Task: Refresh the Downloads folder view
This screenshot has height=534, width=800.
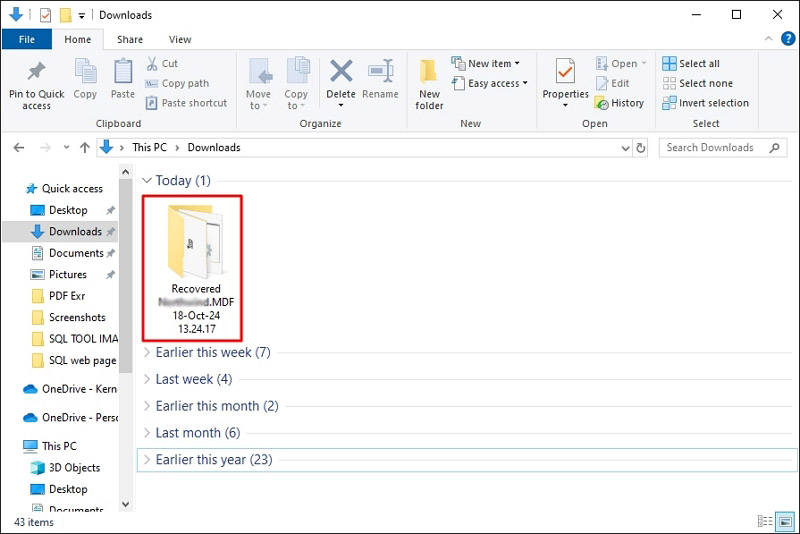Action: 641,148
